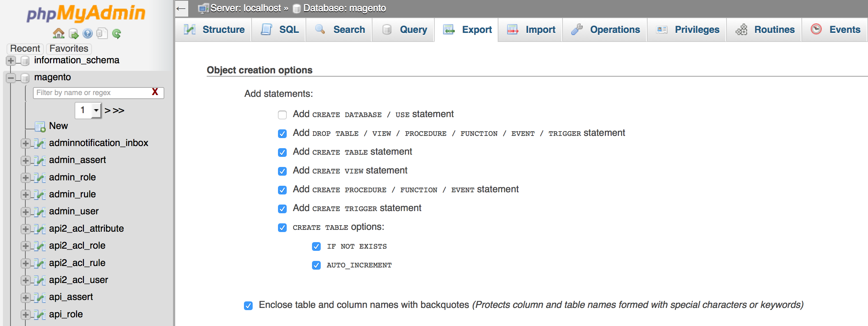Click the Recent tables button
Image resolution: width=868 pixels, height=326 pixels.
point(25,48)
